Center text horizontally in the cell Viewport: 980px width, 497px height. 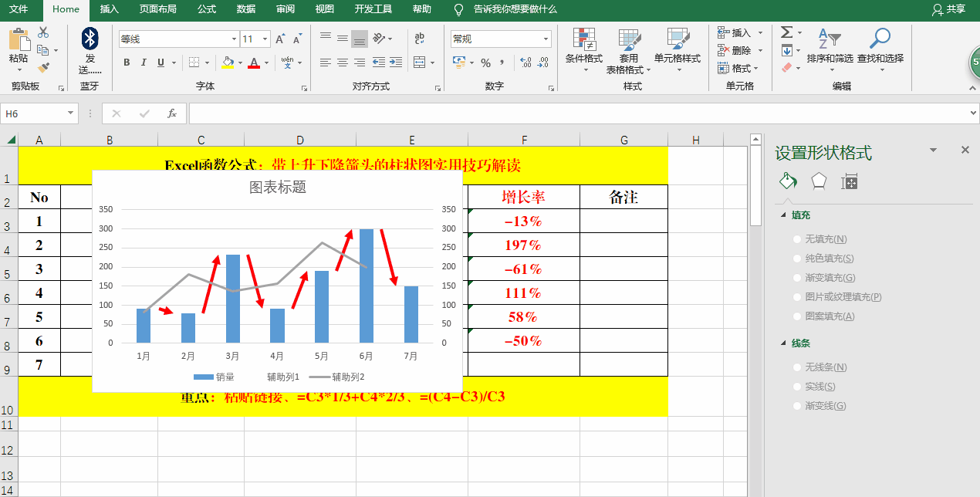(x=343, y=63)
